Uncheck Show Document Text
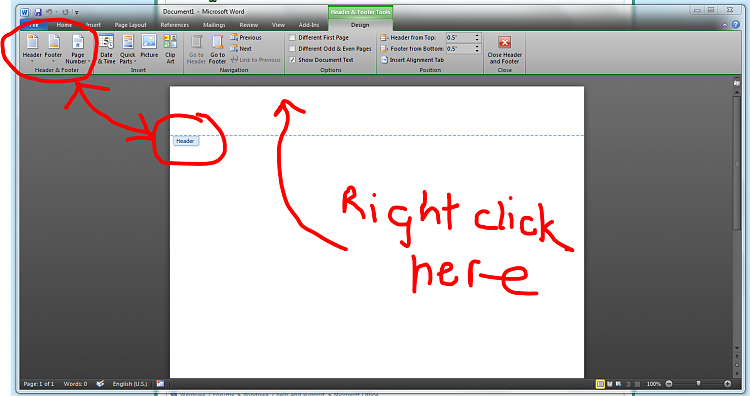This screenshot has height=396, width=750. [321, 60]
